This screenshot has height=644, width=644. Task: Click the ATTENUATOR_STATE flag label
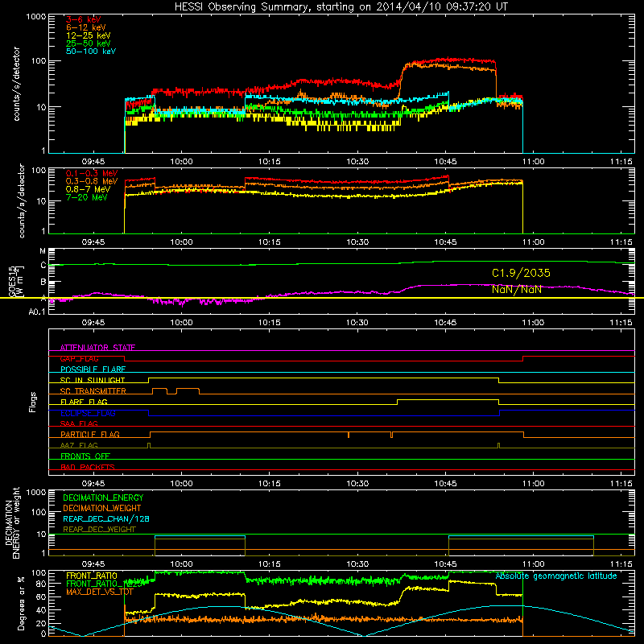click(97, 348)
